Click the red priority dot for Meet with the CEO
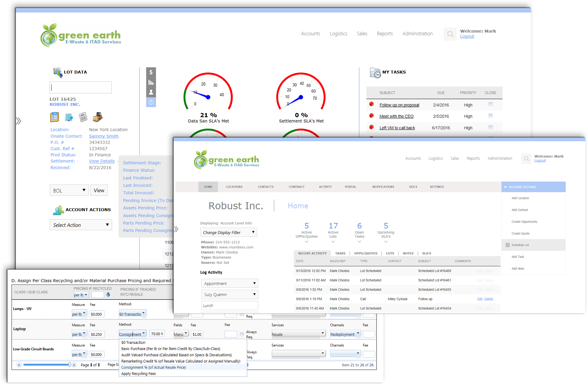The image size is (588, 385). point(372,116)
